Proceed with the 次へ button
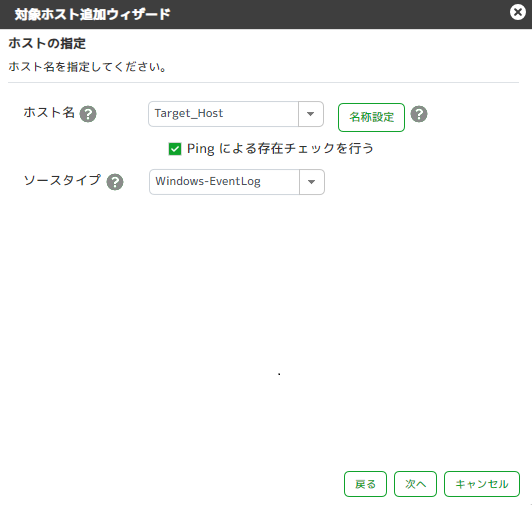This screenshot has height=505, width=532. pyautogui.click(x=415, y=484)
